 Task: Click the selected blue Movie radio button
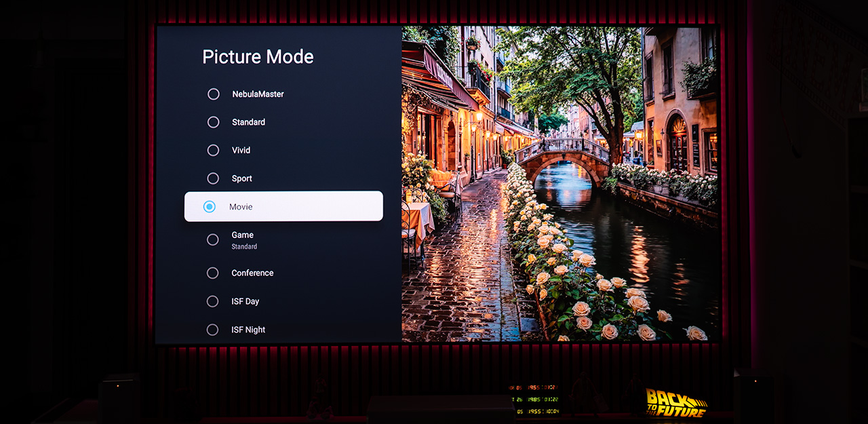[x=210, y=207]
